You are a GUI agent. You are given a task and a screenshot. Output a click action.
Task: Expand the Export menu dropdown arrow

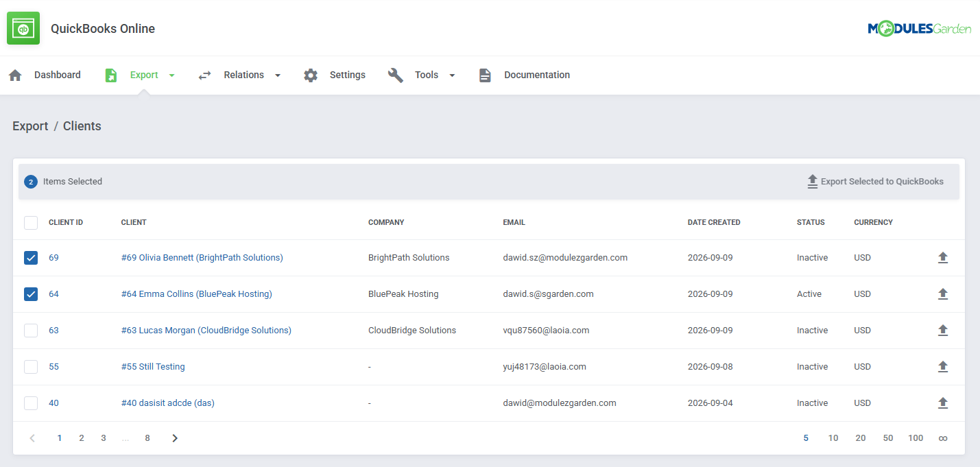[x=171, y=75]
